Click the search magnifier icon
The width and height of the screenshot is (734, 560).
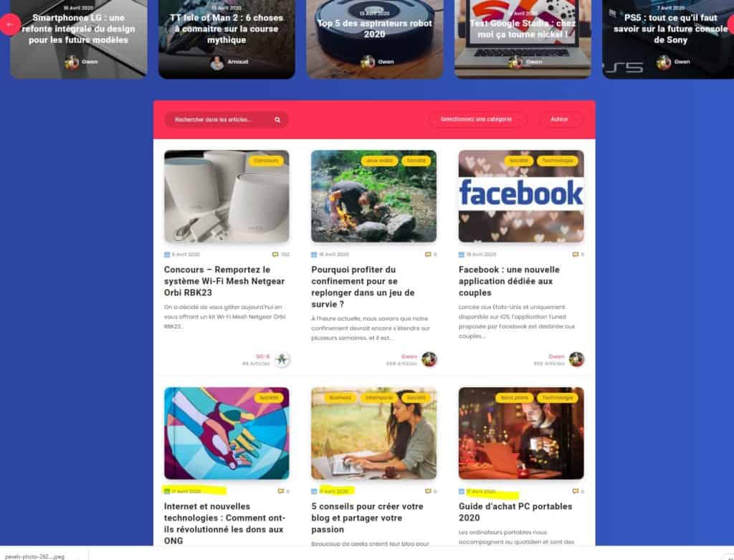click(x=277, y=120)
